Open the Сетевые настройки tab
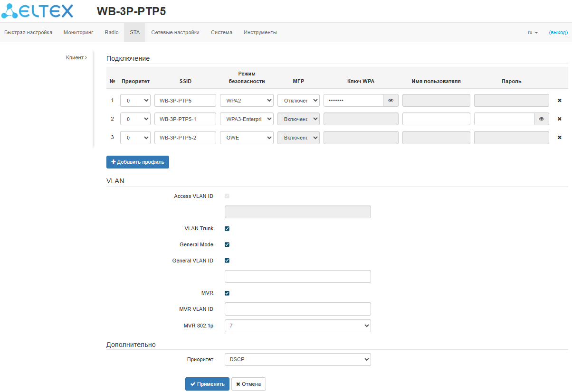This screenshot has width=572, height=392. [175, 33]
